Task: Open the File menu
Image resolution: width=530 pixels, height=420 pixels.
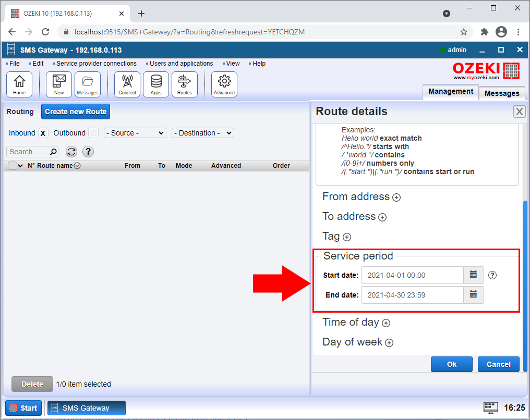Action: tap(14, 64)
